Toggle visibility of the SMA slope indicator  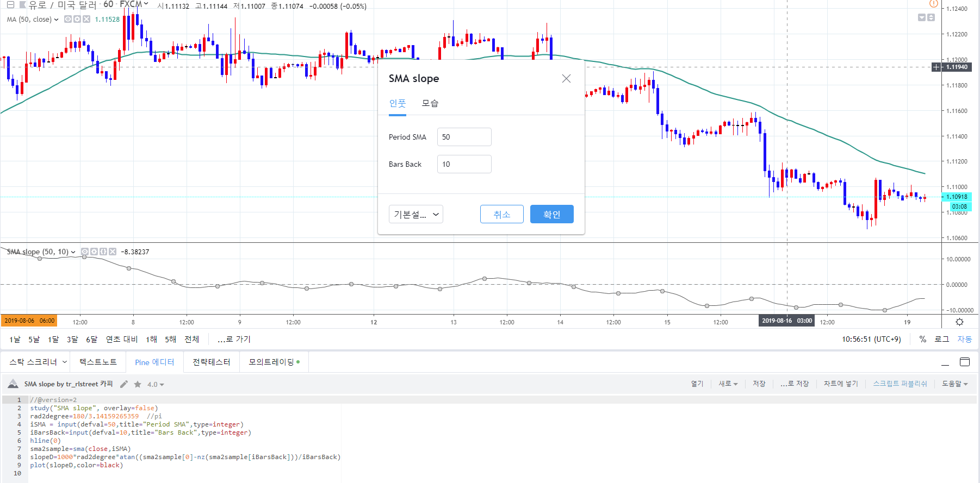(x=85, y=252)
